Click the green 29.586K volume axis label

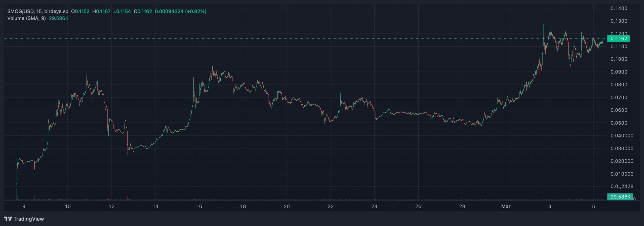[620, 197]
